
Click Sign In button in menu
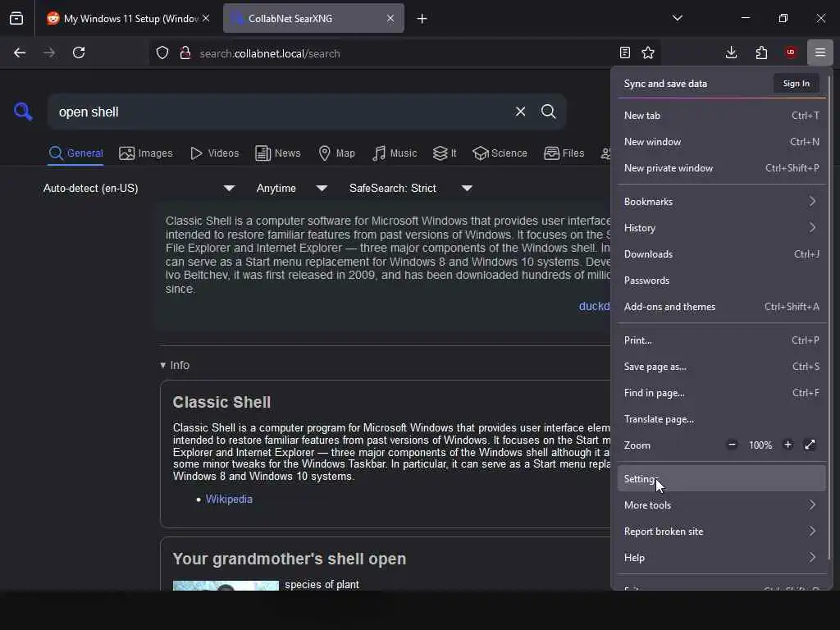[x=796, y=83]
